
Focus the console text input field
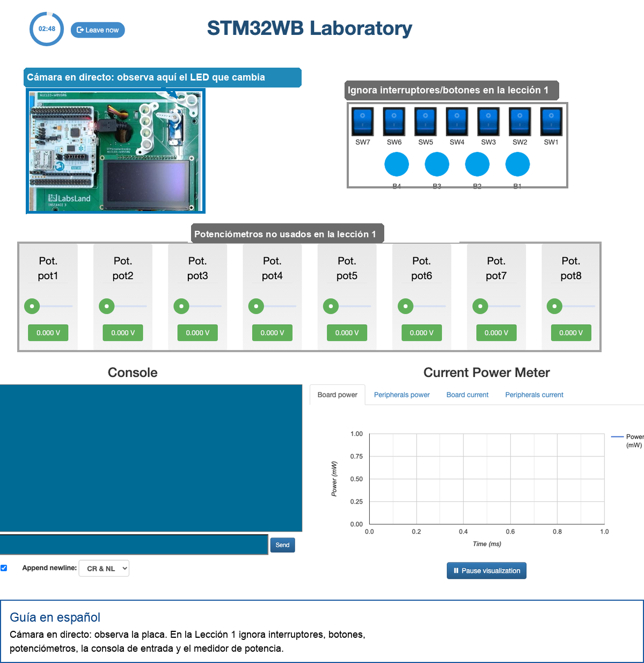click(x=134, y=544)
